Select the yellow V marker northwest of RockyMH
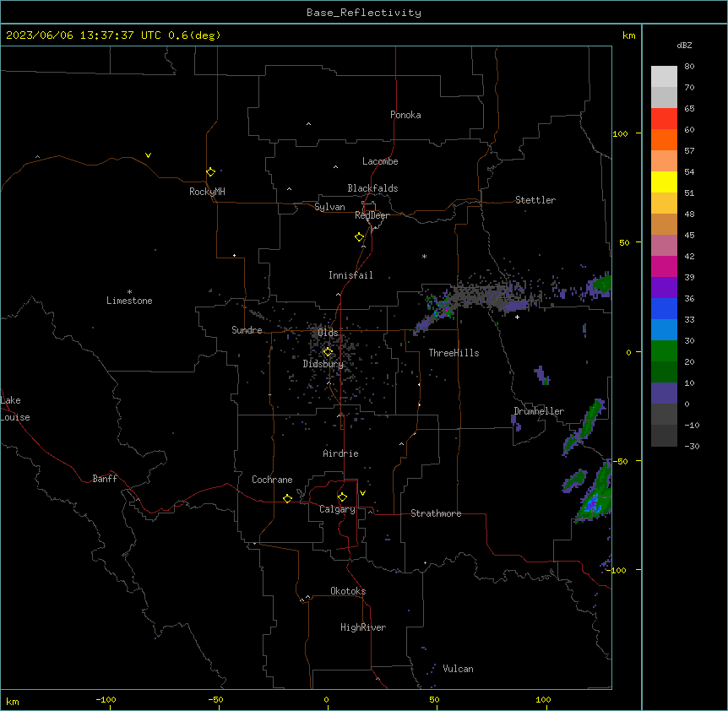The image size is (728, 711). point(148,155)
